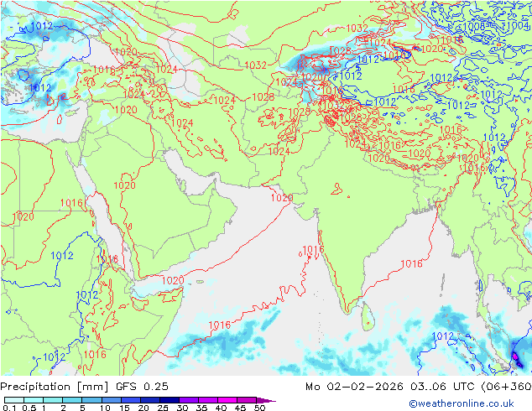The width and height of the screenshot is (532, 411).
Task: Click the legend swatch between 0.1 and 0.5 mm
Action: [14, 400]
